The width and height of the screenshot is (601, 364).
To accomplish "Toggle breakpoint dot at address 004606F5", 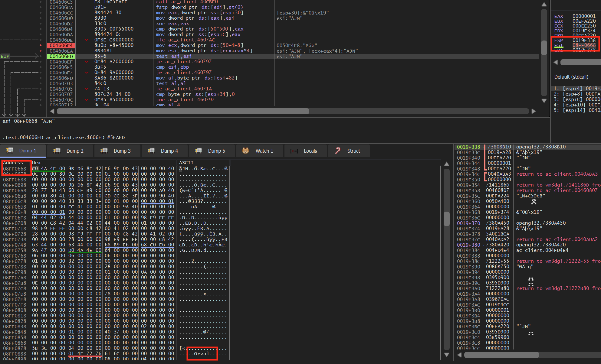I will point(41,67).
